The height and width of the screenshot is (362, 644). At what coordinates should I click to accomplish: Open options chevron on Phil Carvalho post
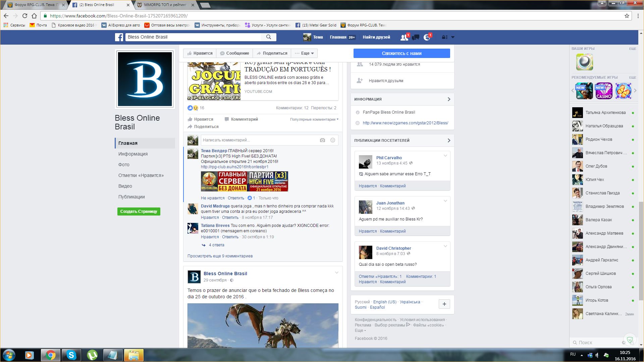click(x=445, y=156)
